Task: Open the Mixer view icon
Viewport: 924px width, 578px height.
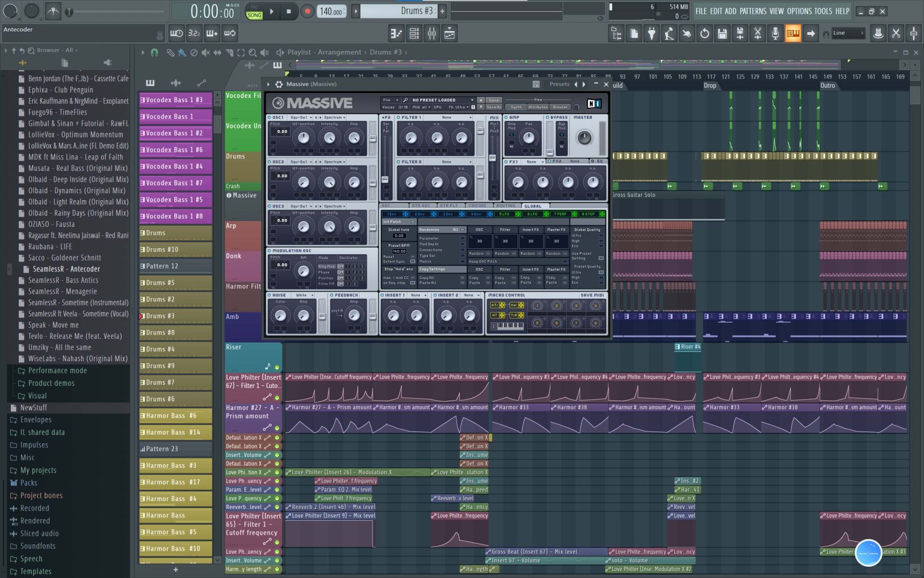Action: [432, 34]
